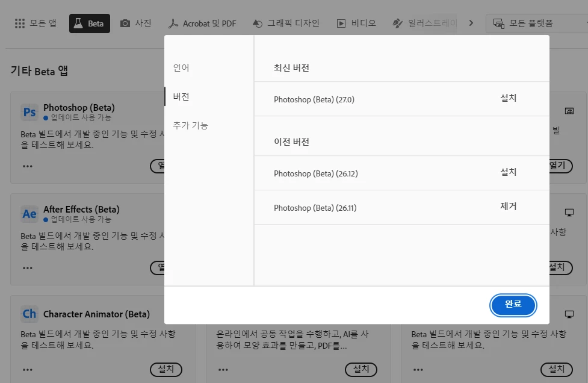Select the 일러스트레이션 category tab

click(424, 23)
